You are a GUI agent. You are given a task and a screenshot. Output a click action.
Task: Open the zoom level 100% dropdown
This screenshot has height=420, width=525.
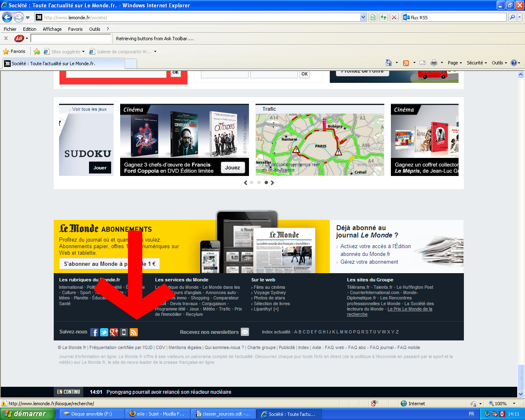(x=514, y=404)
